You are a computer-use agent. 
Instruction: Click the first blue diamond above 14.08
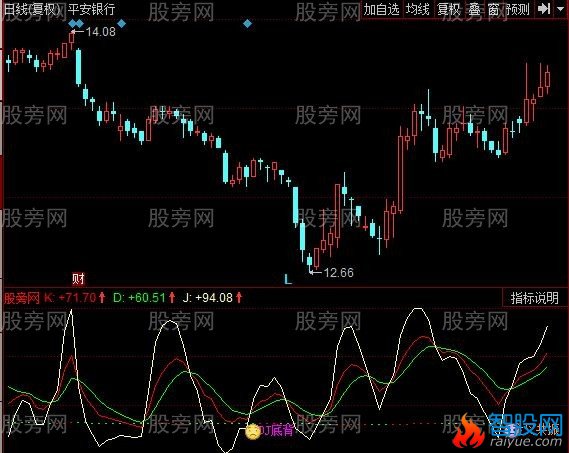click(x=73, y=24)
